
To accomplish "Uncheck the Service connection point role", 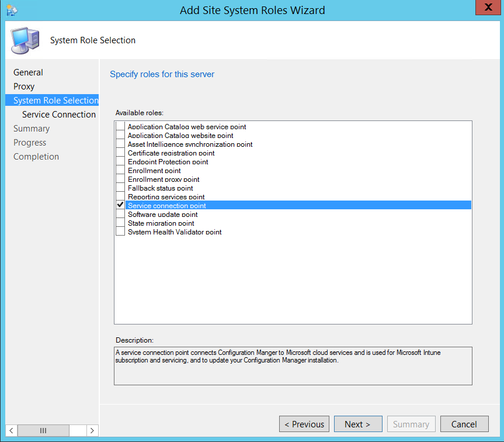I will 120,205.
